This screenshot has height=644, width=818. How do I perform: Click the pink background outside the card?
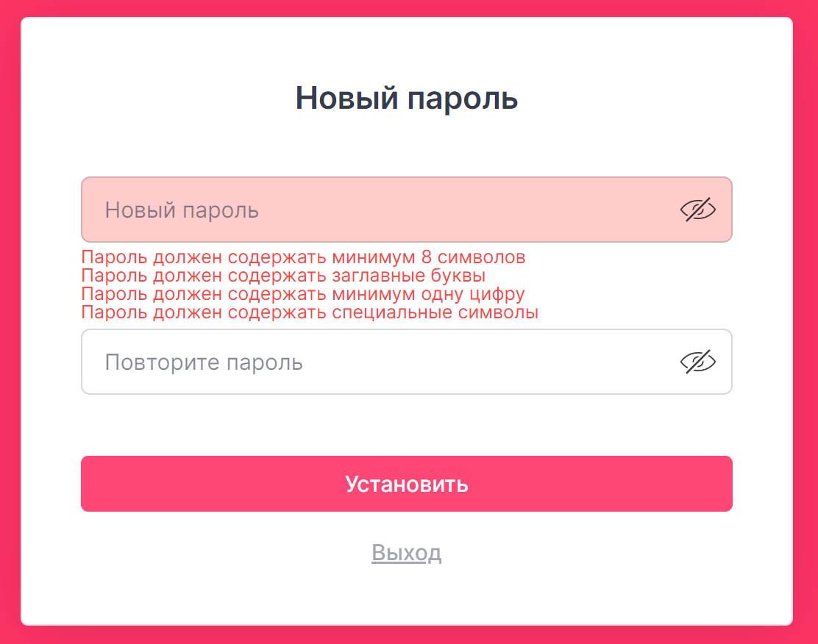click(10, 322)
